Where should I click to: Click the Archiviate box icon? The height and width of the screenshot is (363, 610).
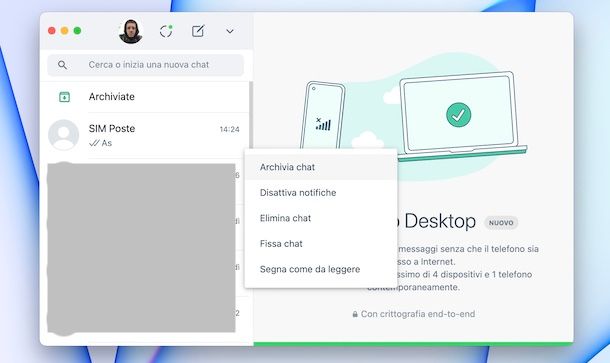(x=64, y=96)
